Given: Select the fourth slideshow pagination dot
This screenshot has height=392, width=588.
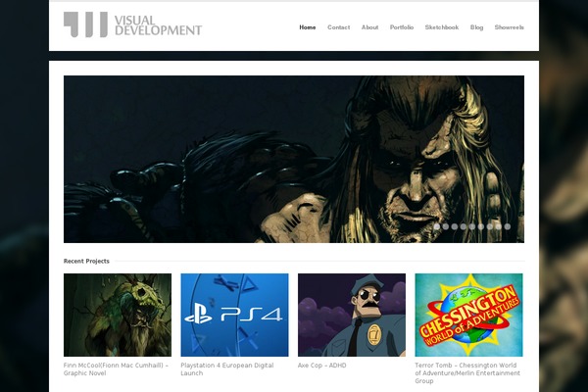Looking at the screenshot, I should (464, 226).
